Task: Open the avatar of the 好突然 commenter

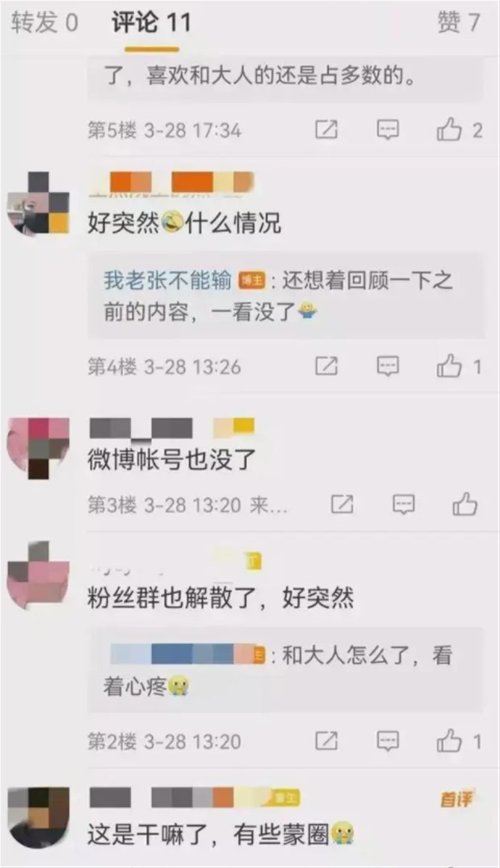Action: [38, 203]
